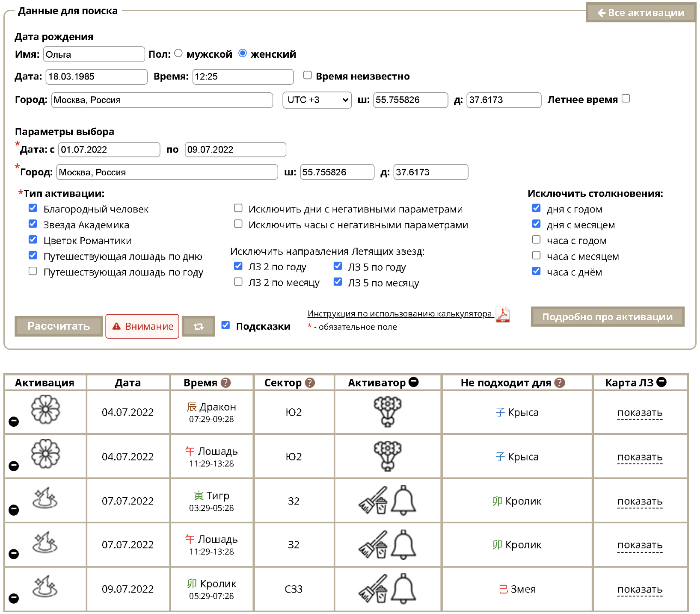Uncheck дня с месяцем collision exclusion
This screenshot has width=700, height=614.
click(537, 224)
